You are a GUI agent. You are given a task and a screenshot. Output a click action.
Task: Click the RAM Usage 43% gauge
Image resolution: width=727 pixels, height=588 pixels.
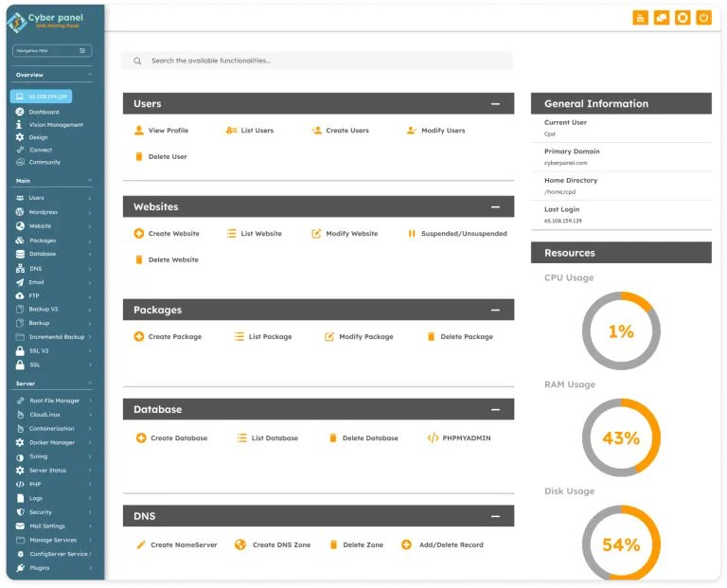[621, 437]
